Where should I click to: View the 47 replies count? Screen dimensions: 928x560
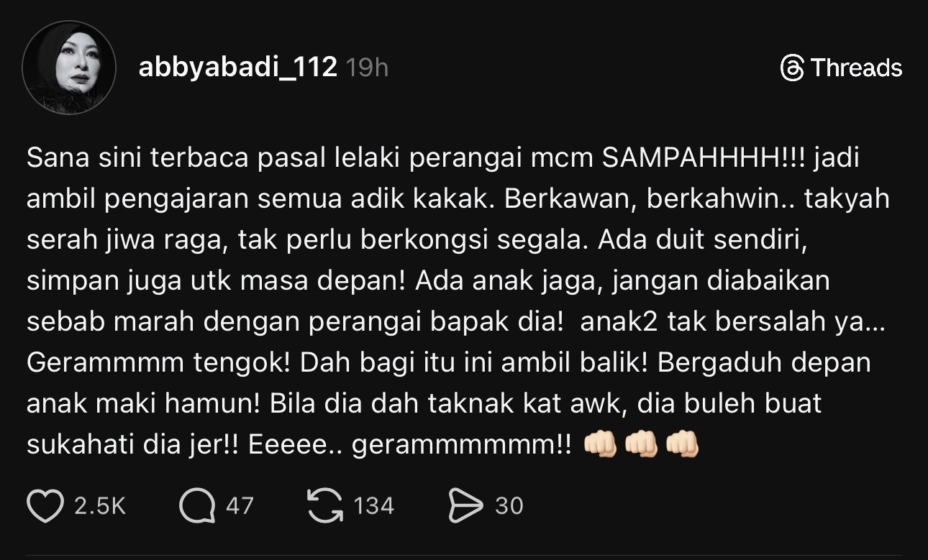pyautogui.click(x=240, y=506)
